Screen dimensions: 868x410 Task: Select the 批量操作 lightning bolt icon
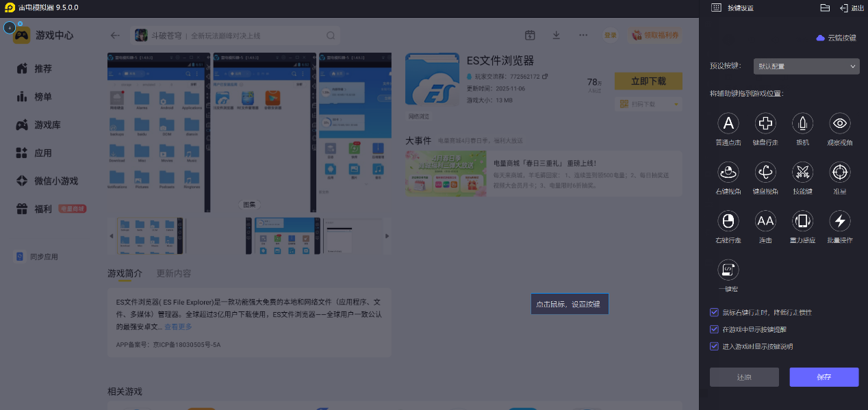pyautogui.click(x=840, y=220)
